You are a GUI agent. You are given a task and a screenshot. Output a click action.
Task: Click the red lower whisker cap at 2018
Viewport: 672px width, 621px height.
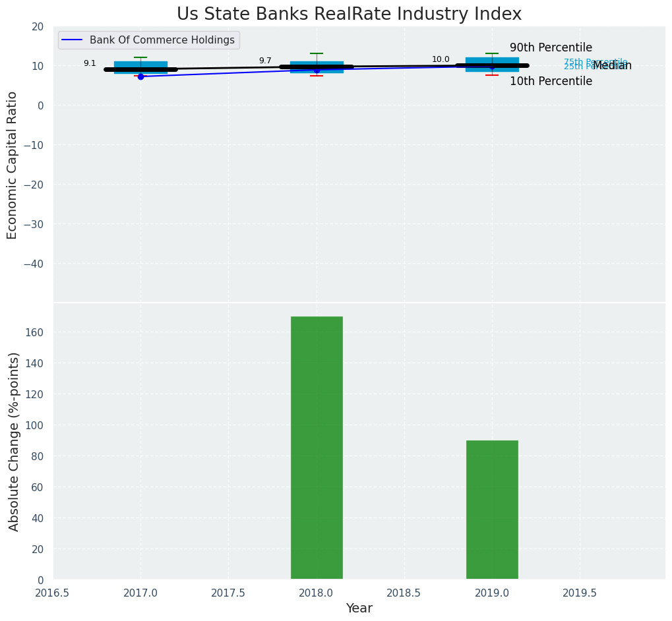[x=317, y=76]
